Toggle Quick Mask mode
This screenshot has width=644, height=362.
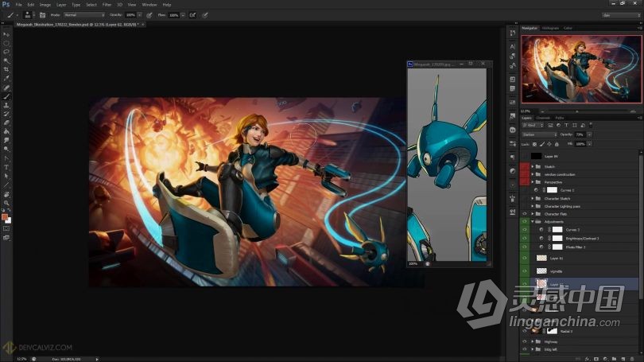click(6, 228)
